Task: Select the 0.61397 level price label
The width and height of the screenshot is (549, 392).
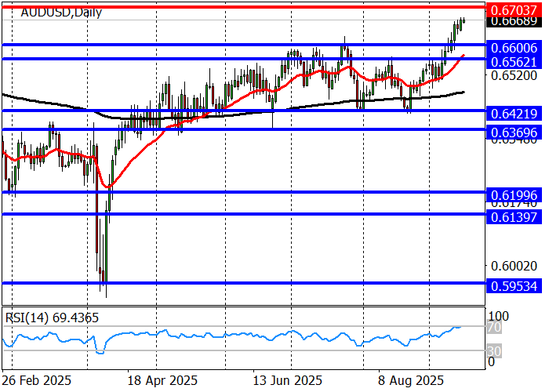Action: (x=514, y=217)
